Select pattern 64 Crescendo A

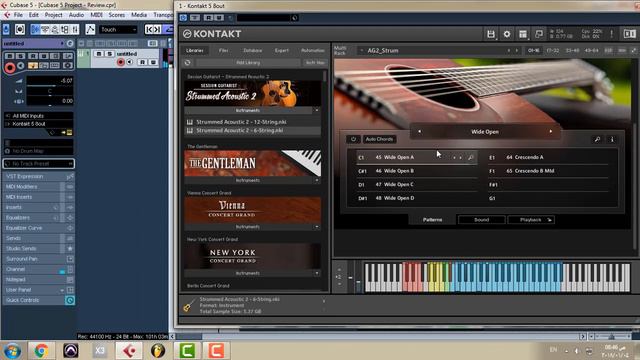[x=548, y=157]
